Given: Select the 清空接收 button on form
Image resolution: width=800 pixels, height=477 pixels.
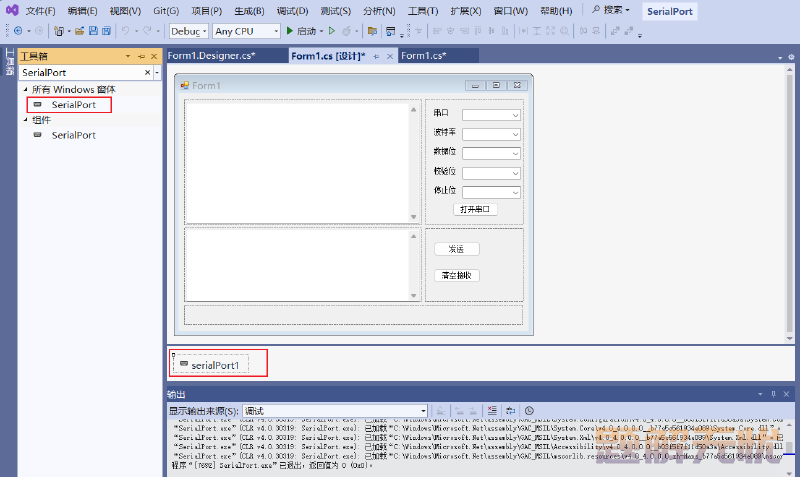Looking at the screenshot, I should (x=457, y=275).
